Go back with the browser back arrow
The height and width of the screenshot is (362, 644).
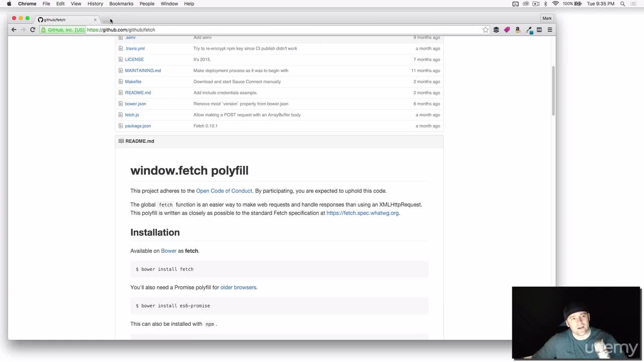point(14,30)
